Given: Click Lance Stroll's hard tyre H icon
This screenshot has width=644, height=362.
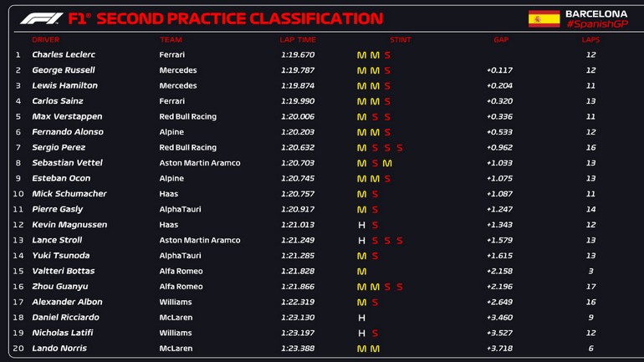Looking at the screenshot, I should click(361, 241).
